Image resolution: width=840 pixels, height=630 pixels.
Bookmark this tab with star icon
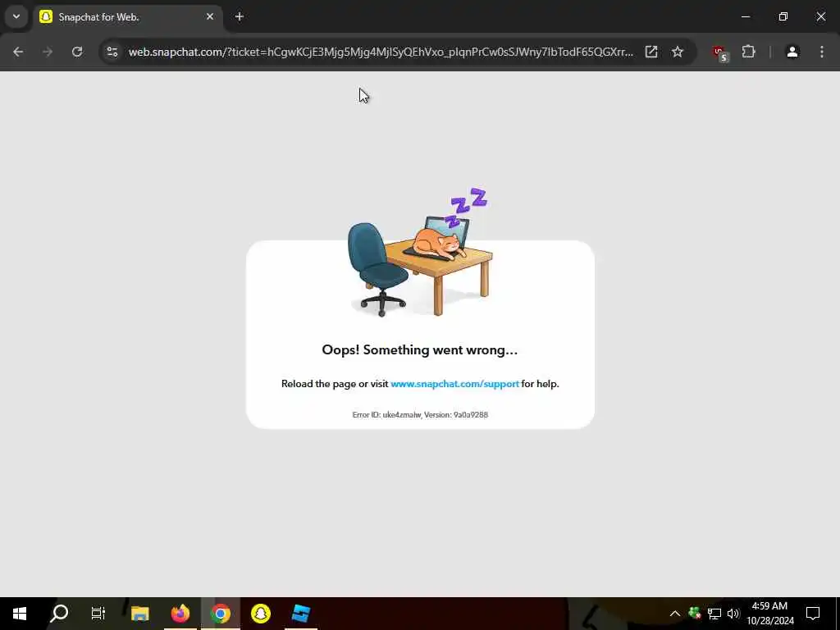click(x=678, y=52)
